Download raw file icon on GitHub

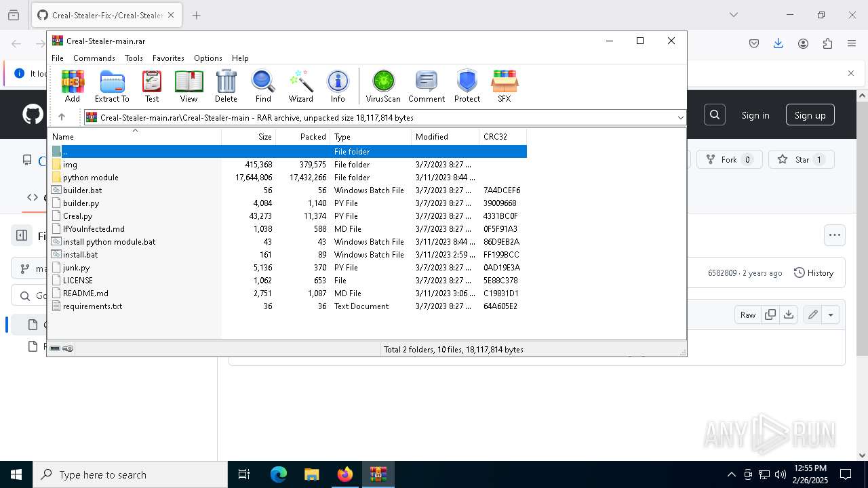[789, 314]
